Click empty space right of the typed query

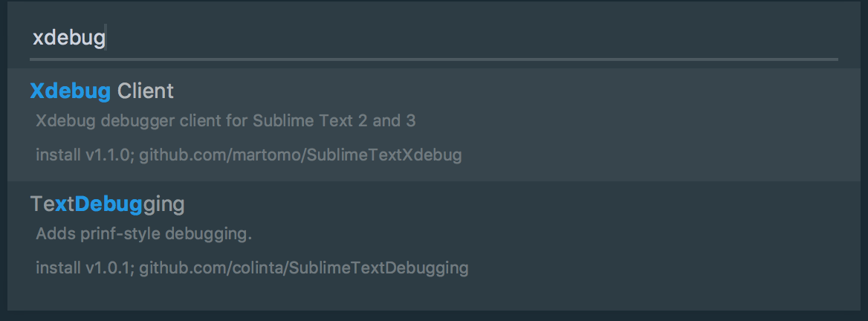coord(470,38)
